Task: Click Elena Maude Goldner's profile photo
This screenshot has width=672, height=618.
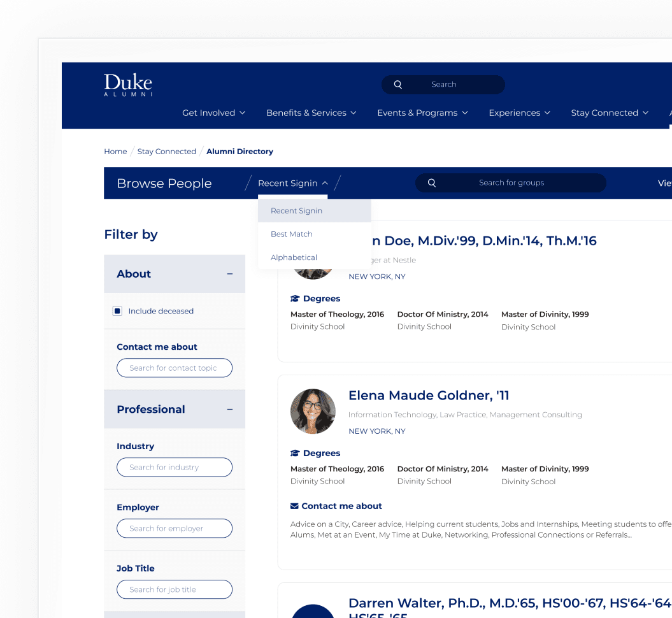Action: pyautogui.click(x=313, y=412)
